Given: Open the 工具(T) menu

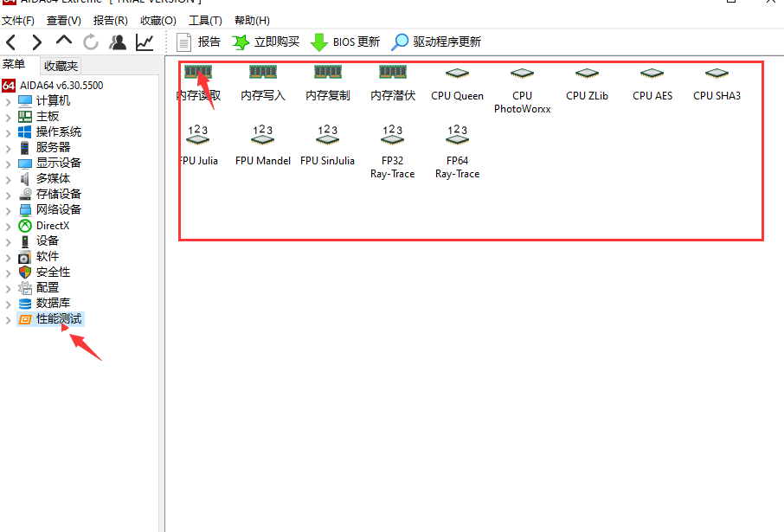Looking at the screenshot, I should point(205,20).
